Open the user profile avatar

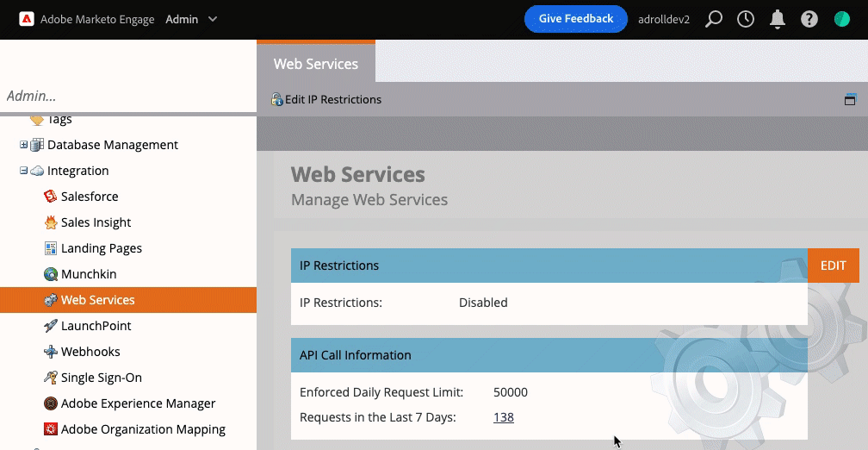pyautogui.click(x=842, y=19)
